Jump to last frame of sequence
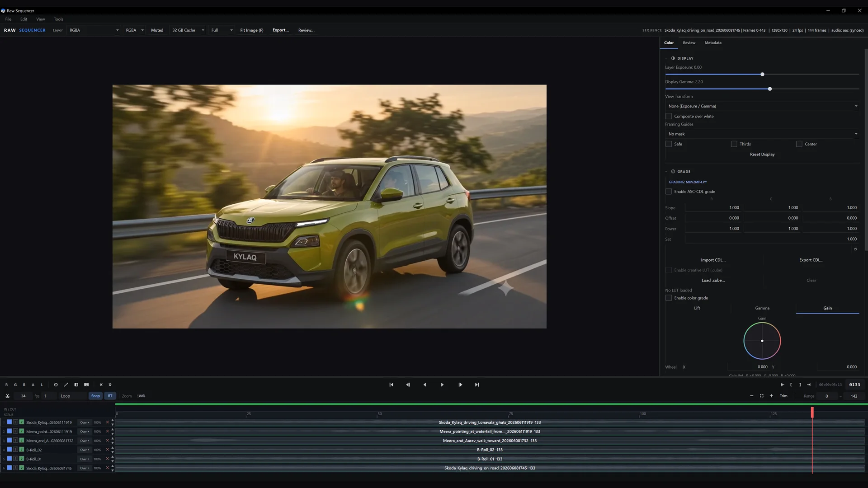 click(477, 385)
